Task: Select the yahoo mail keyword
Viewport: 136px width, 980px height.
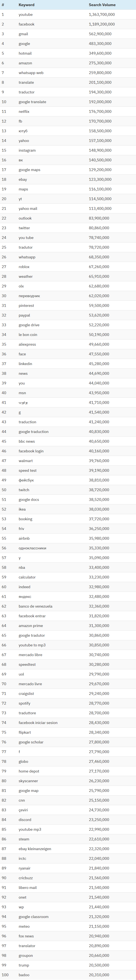Action: coord(28,209)
